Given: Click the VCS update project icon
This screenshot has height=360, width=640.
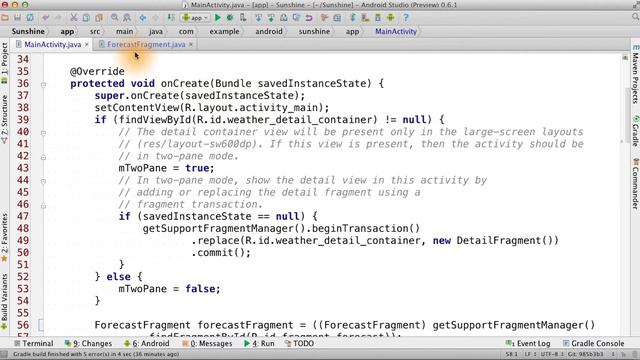Looking at the screenshot, I should pos(258,18).
